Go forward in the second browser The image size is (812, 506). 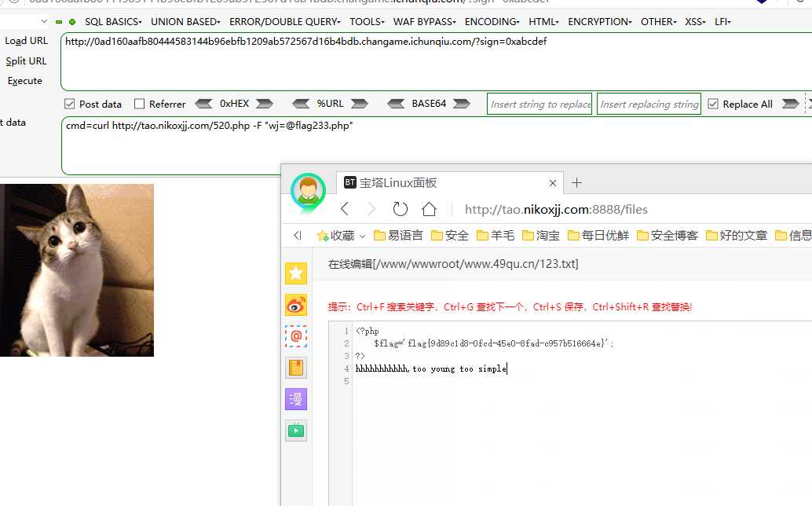[371, 209]
